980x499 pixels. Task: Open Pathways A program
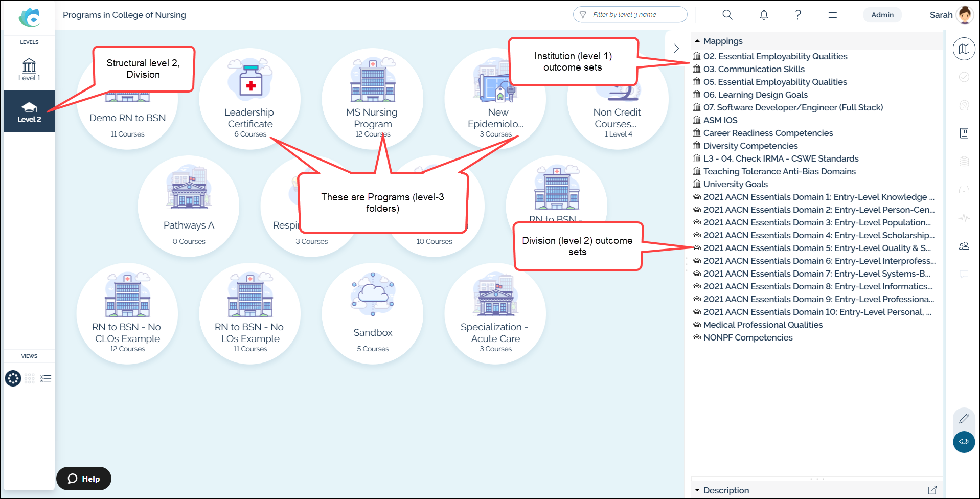pos(189,206)
